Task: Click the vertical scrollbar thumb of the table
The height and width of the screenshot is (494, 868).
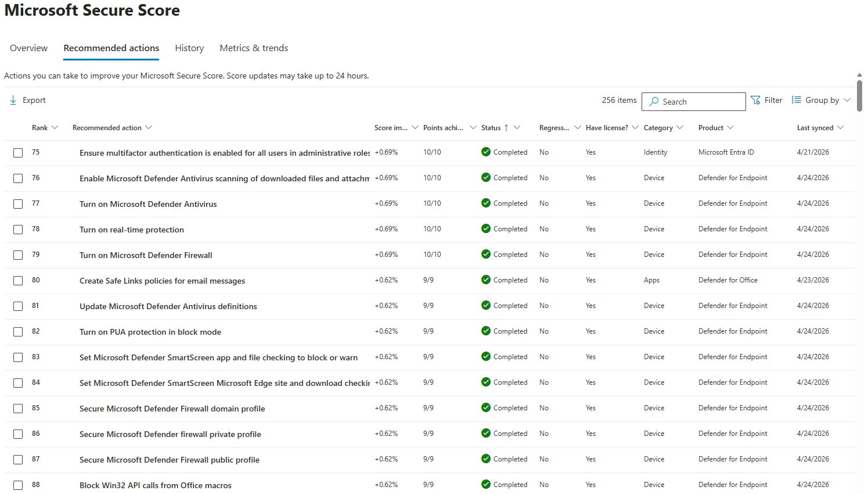Action: [x=859, y=95]
